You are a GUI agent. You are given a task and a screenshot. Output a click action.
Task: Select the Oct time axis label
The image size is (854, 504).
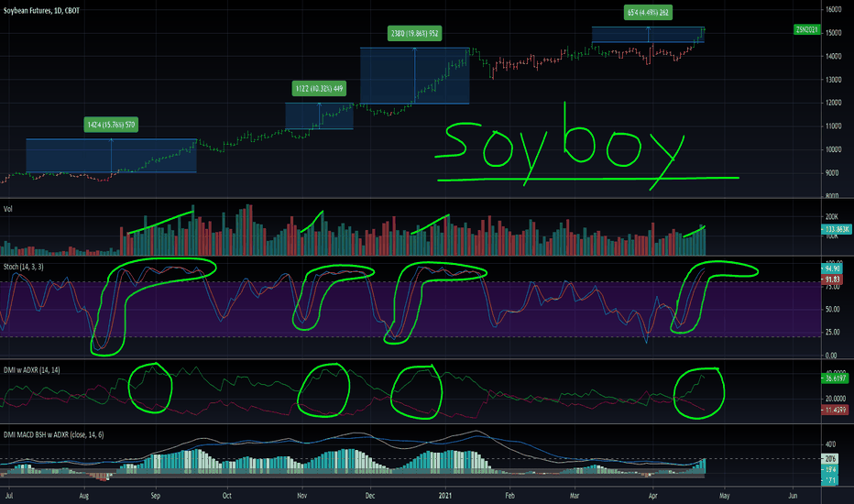click(227, 496)
